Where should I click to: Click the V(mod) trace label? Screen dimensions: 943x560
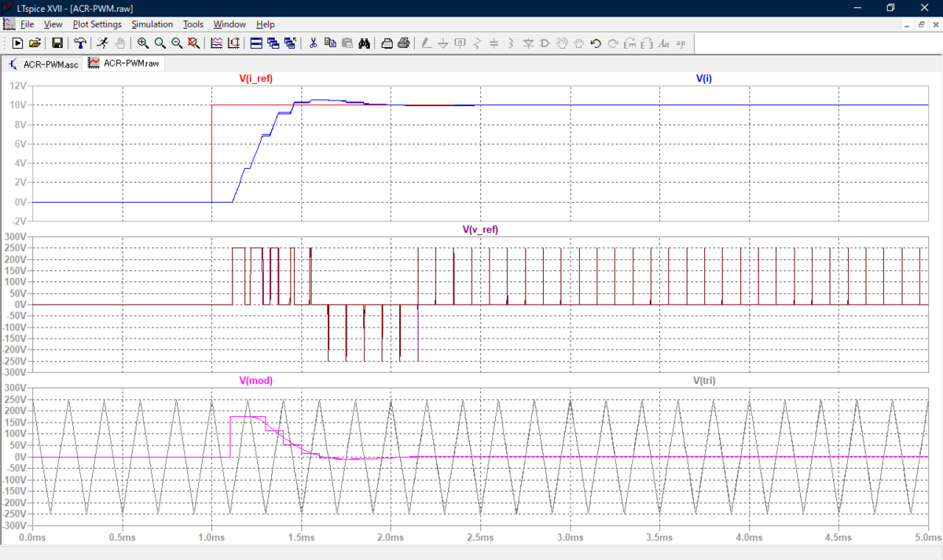tap(256, 380)
